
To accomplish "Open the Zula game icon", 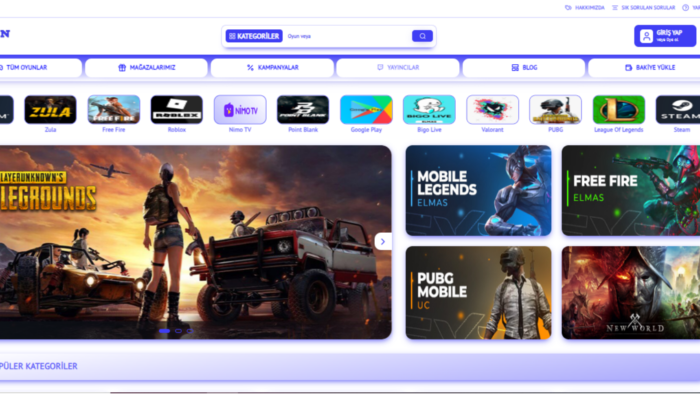I will 50,109.
